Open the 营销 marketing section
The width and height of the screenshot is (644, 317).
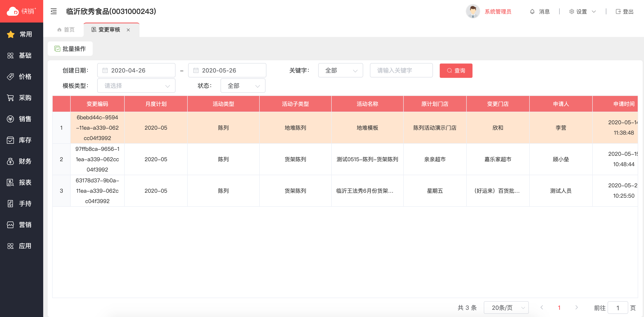point(22,225)
